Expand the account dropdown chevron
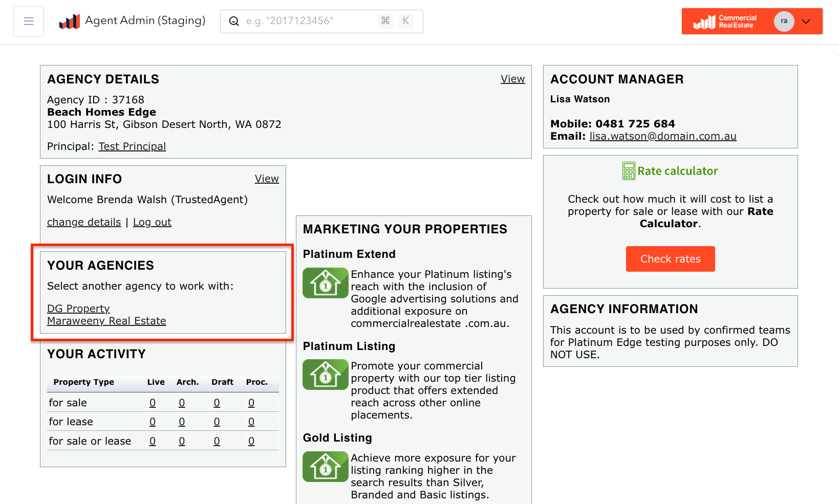This screenshot has height=504, width=839. pos(806,21)
